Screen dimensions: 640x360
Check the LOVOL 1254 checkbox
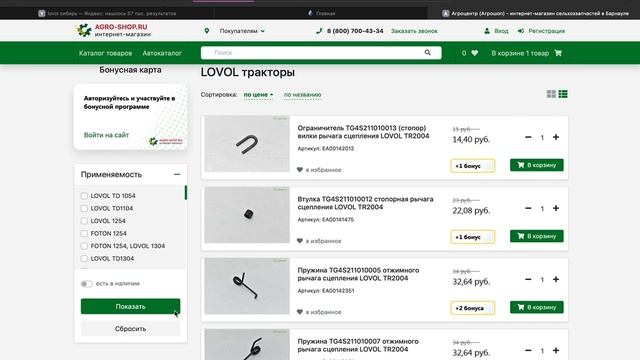coord(84,221)
